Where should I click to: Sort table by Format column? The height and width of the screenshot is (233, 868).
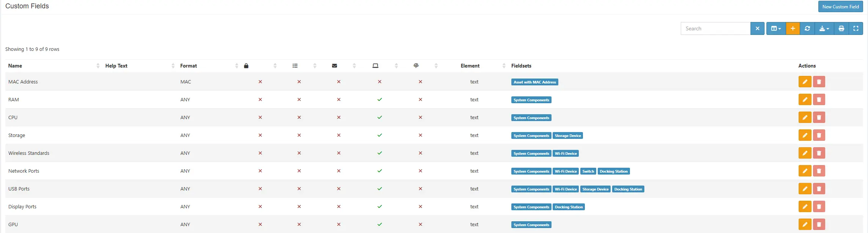click(209, 66)
